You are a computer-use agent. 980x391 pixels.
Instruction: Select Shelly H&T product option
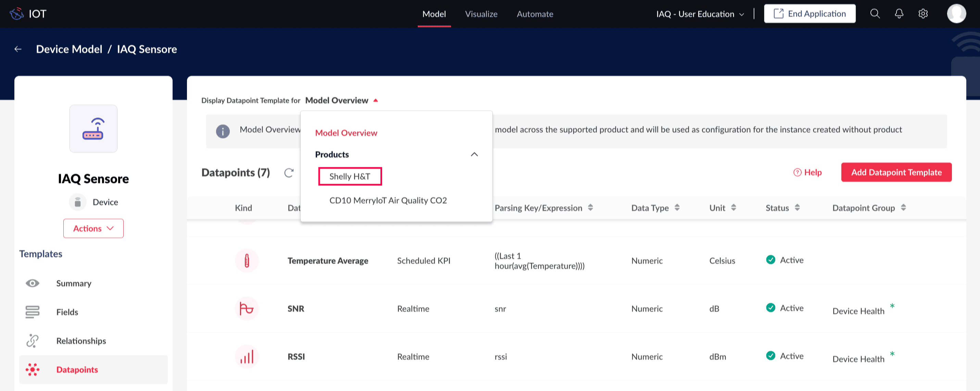pos(350,176)
